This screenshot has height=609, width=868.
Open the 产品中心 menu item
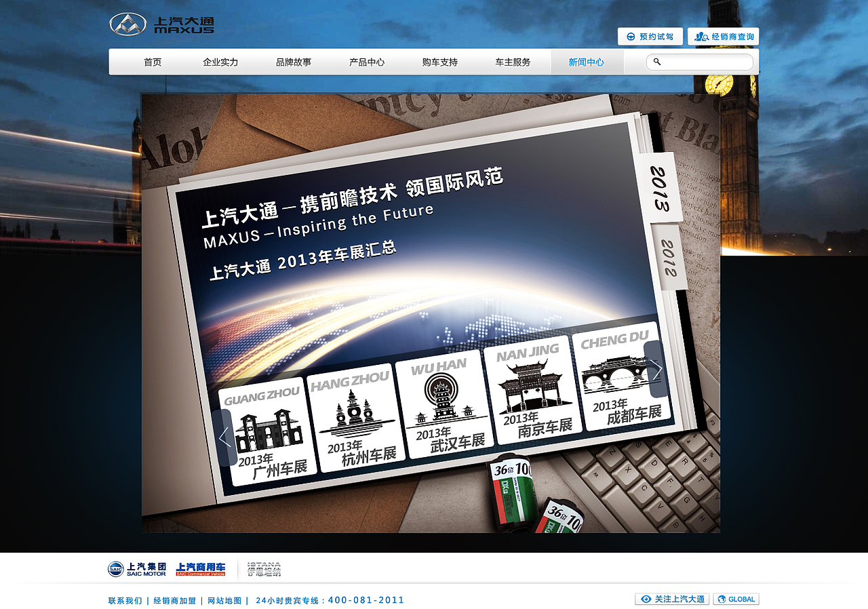pyautogui.click(x=367, y=62)
